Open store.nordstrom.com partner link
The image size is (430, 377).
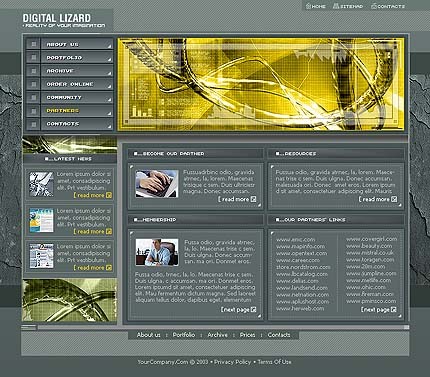(303, 267)
